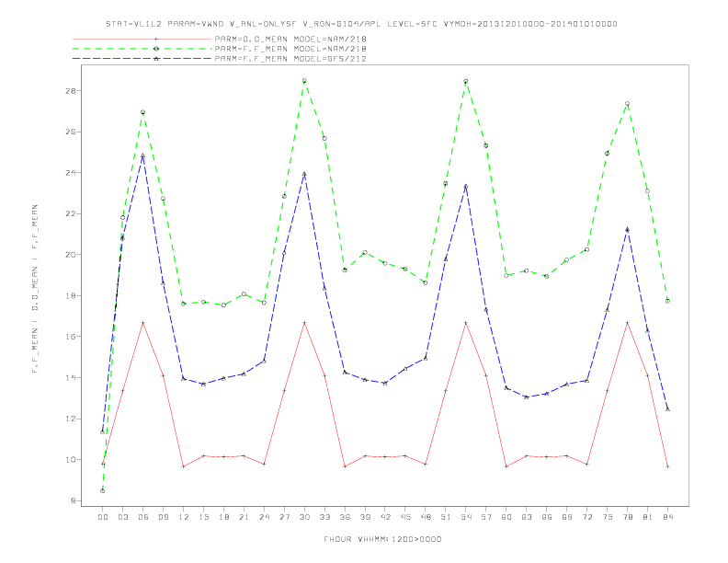Viewport: 728px width, 563px height.
Task: Click x-axis tick label 21
Action: pos(244,517)
